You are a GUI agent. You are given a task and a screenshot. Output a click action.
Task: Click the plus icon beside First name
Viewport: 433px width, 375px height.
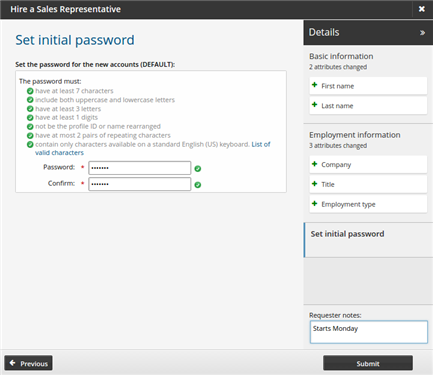(314, 85)
